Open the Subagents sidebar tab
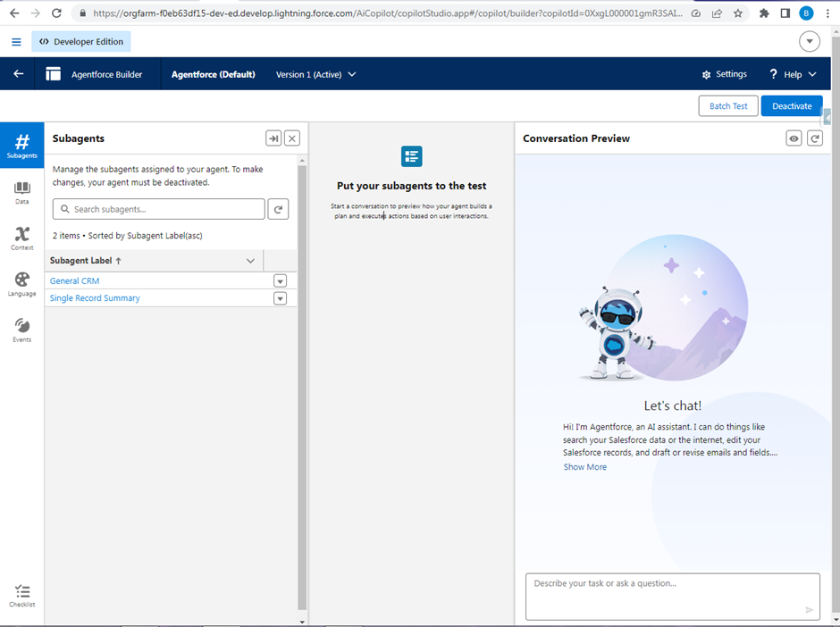 (22, 145)
